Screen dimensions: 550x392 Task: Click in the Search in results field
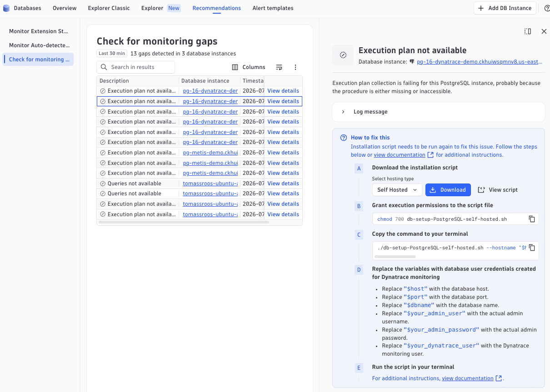click(136, 67)
